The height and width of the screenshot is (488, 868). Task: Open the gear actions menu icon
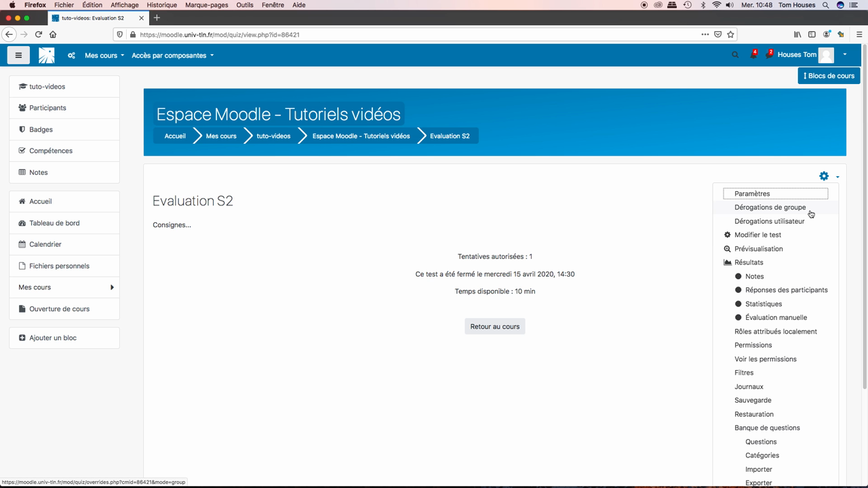(x=824, y=176)
